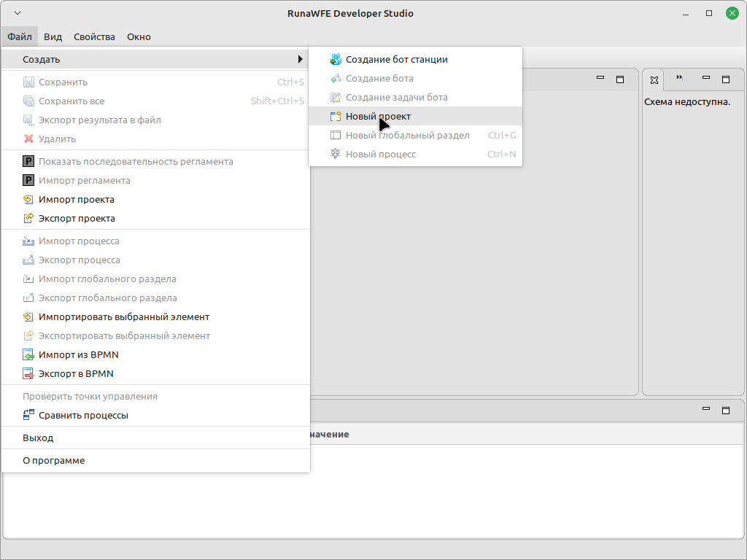Click the Импорт проекта icon
This screenshot has width=747, height=560.
(28, 200)
